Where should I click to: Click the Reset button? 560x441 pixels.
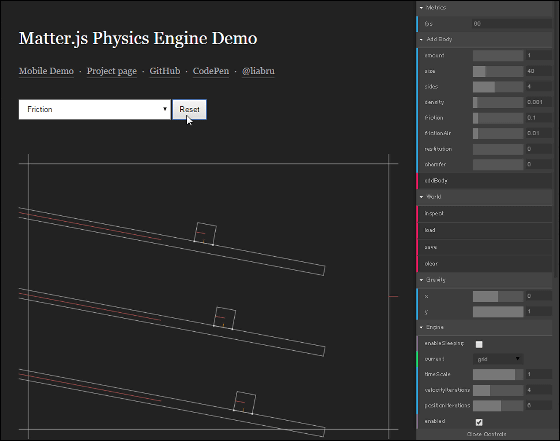(189, 109)
